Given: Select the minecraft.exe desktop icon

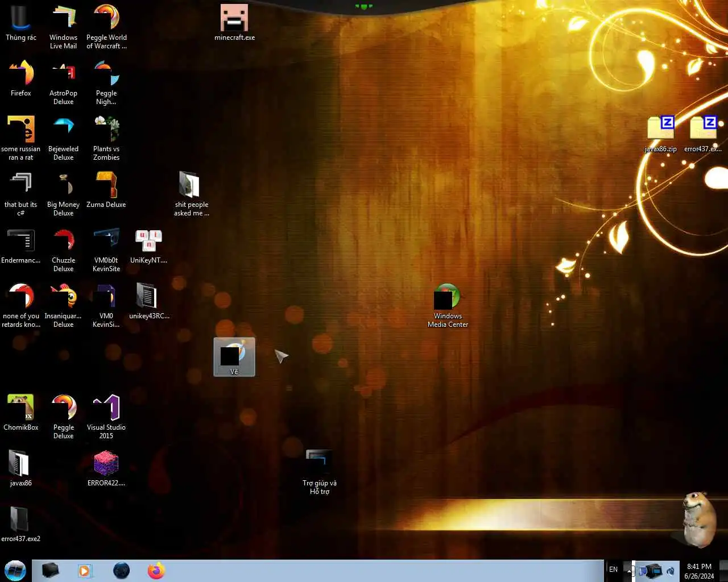Looking at the screenshot, I should (x=234, y=23).
